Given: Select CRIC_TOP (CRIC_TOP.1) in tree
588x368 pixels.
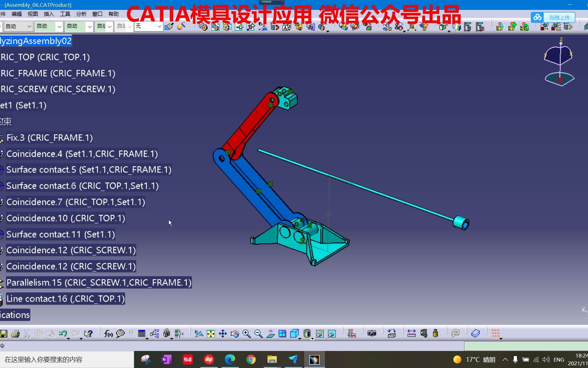Looking at the screenshot, I should coord(45,57).
